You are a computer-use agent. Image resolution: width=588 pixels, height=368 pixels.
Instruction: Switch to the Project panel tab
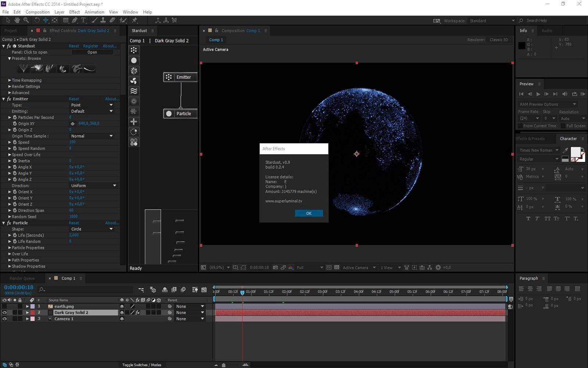pyautogui.click(x=11, y=31)
